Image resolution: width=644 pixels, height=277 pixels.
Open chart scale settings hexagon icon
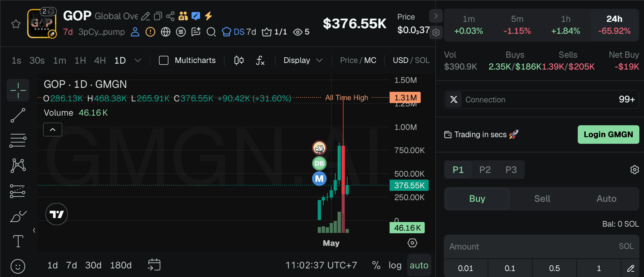point(412,243)
